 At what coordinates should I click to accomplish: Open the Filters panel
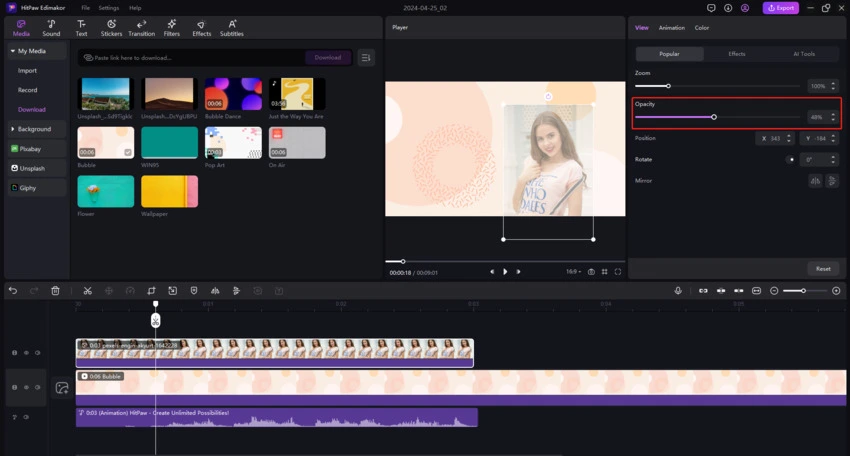[172, 27]
